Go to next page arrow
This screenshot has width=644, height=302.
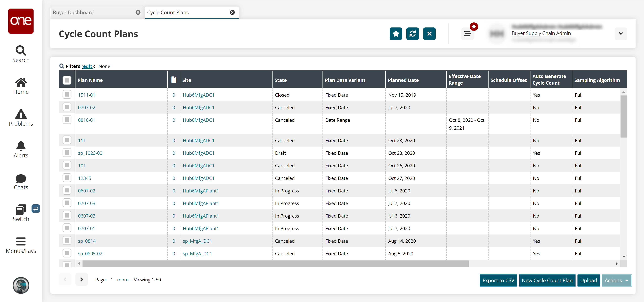82,280
